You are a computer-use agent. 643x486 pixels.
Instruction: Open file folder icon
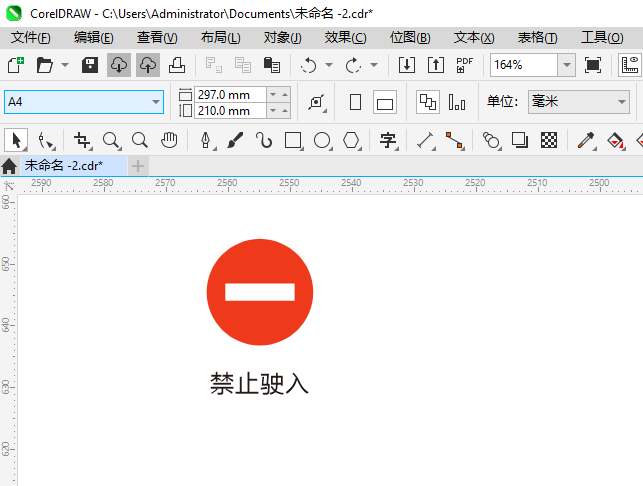(44, 65)
